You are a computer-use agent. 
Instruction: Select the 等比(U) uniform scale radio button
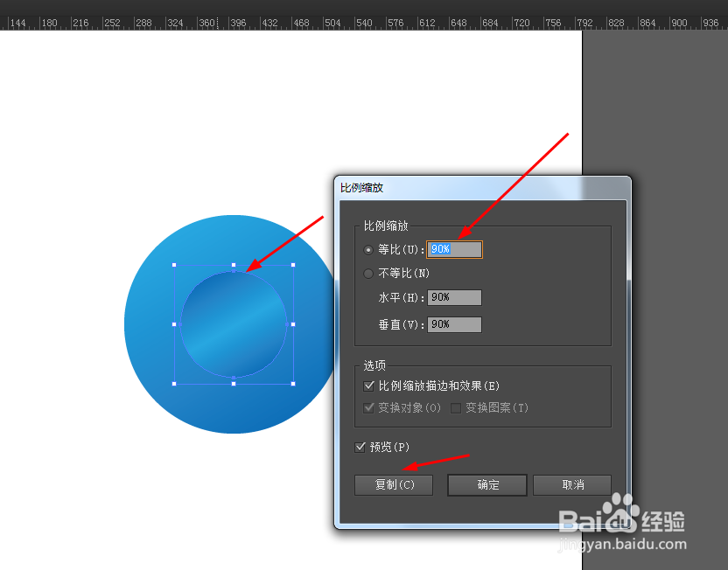(x=368, y=250)
